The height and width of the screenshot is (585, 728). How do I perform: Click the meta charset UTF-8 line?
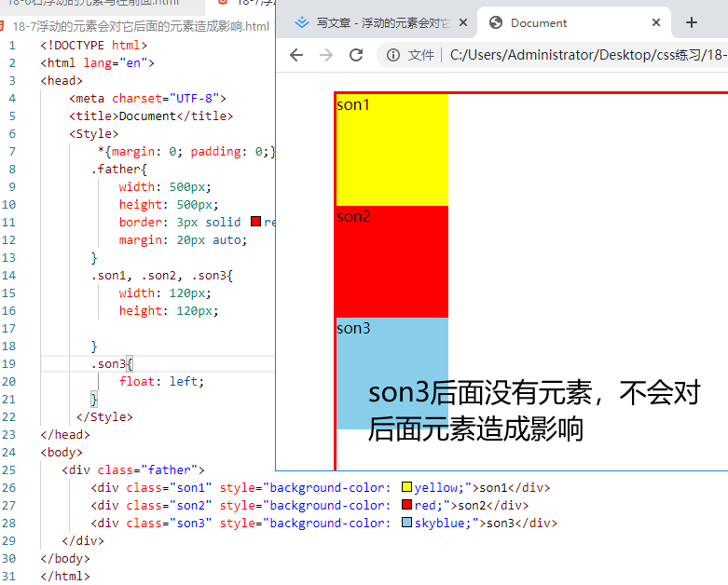(147, 99)
